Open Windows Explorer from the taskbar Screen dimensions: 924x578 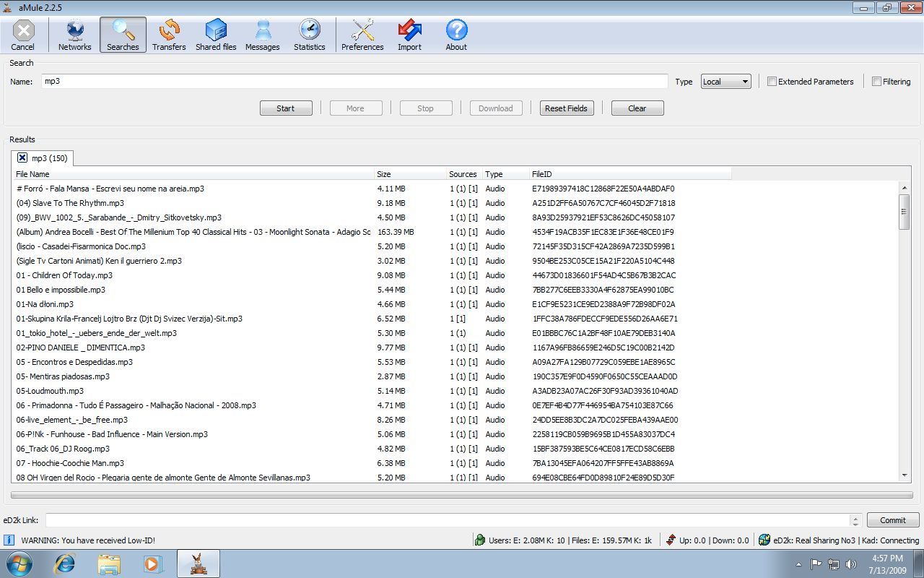109,564
